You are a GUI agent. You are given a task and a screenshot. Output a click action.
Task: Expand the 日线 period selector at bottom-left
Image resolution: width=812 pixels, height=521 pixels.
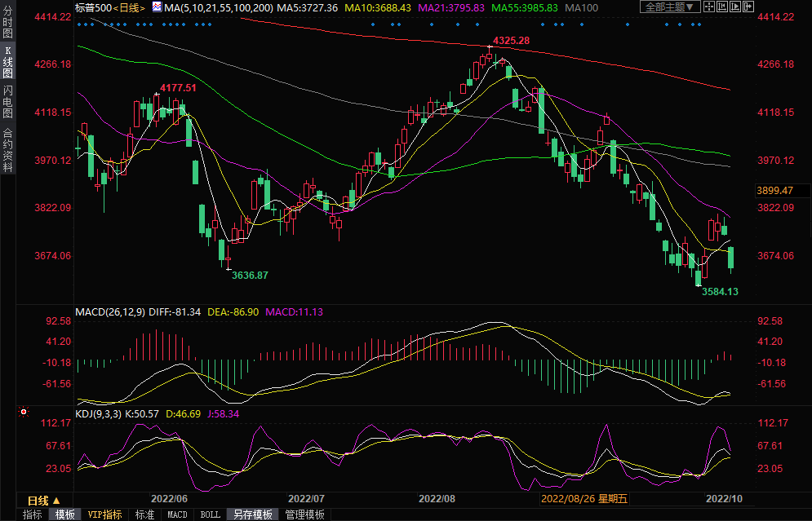click(x=43, y=500)
